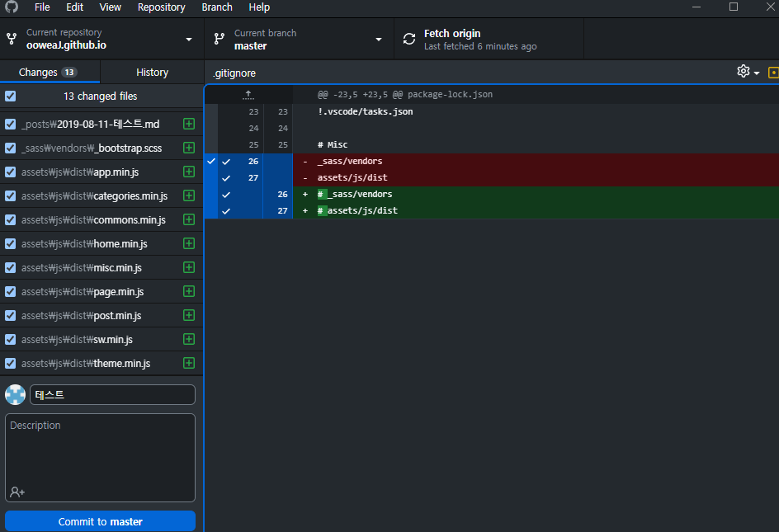The width and height of the screenshot is (779, 532).
Task: Click the add co-authors icon in description
Action: coord(17,492)
